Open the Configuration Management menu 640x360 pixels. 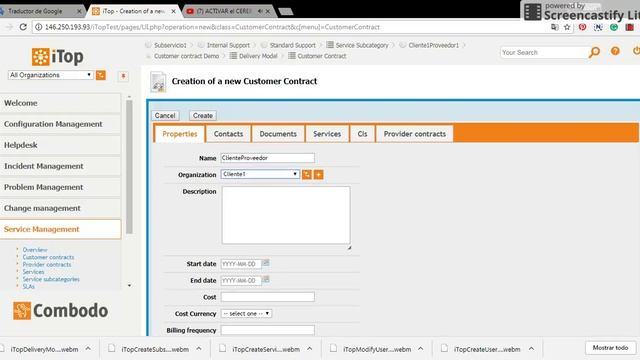point(60,124)
